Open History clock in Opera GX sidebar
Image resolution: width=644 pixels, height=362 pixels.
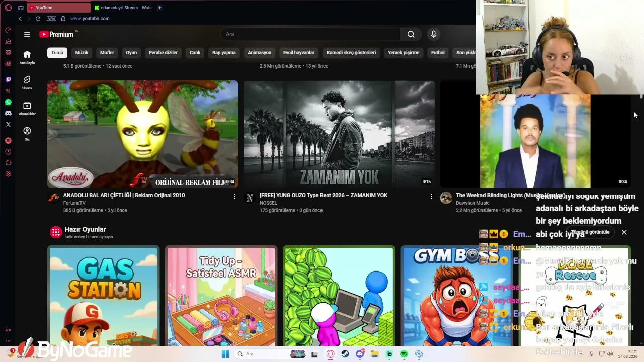click(8, 152)
